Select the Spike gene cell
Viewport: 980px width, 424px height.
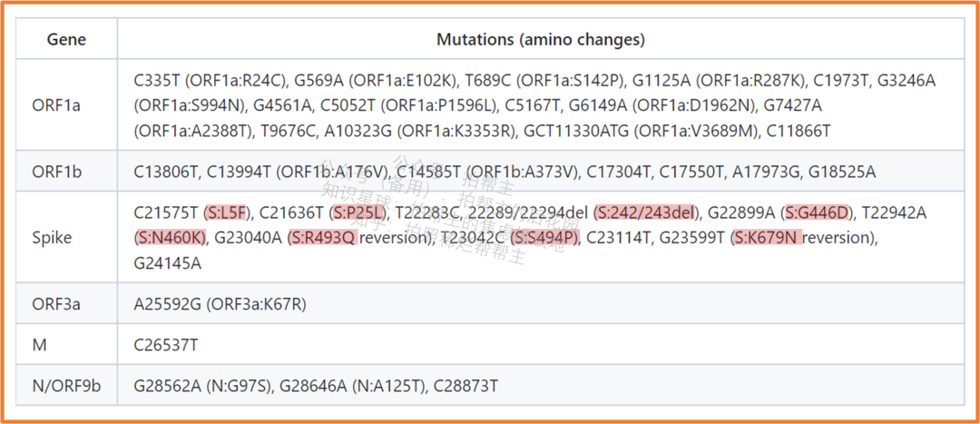(x=51, y=238)
